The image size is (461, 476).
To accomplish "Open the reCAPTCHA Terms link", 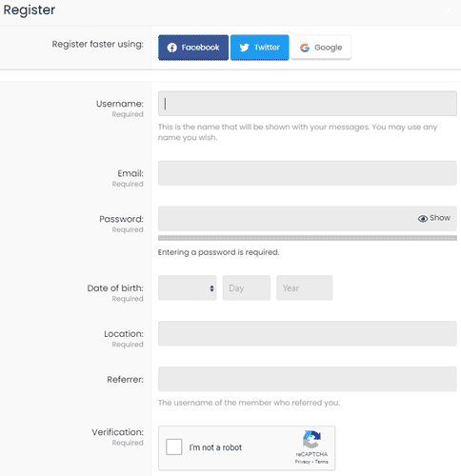I will tap(322, 462).
